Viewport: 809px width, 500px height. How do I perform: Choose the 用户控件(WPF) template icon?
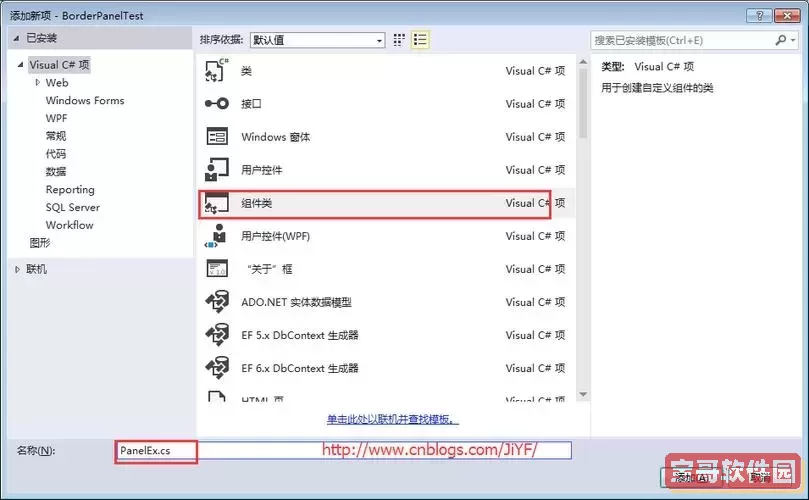tap(217, 236)
